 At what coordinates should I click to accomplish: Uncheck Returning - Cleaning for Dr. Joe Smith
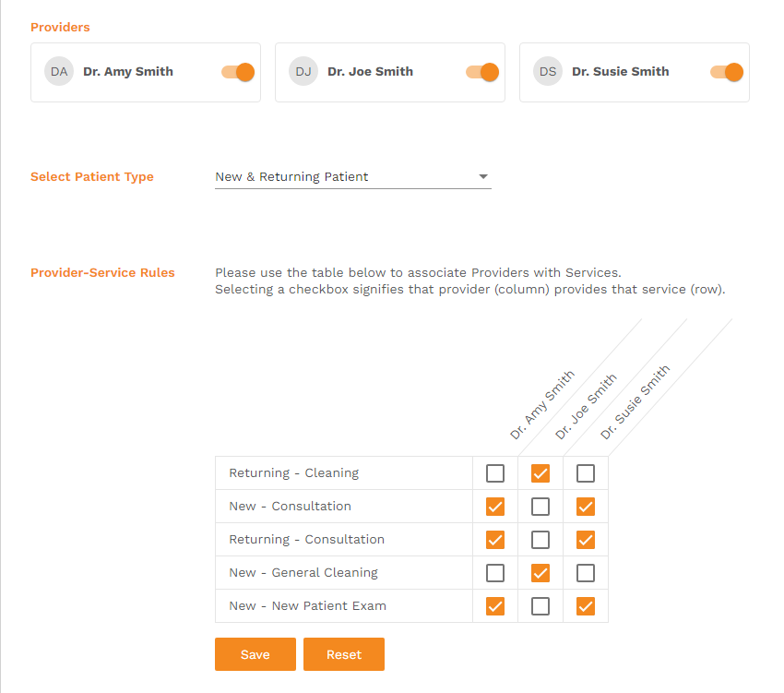pyautogui.click(x=540, y=472)
